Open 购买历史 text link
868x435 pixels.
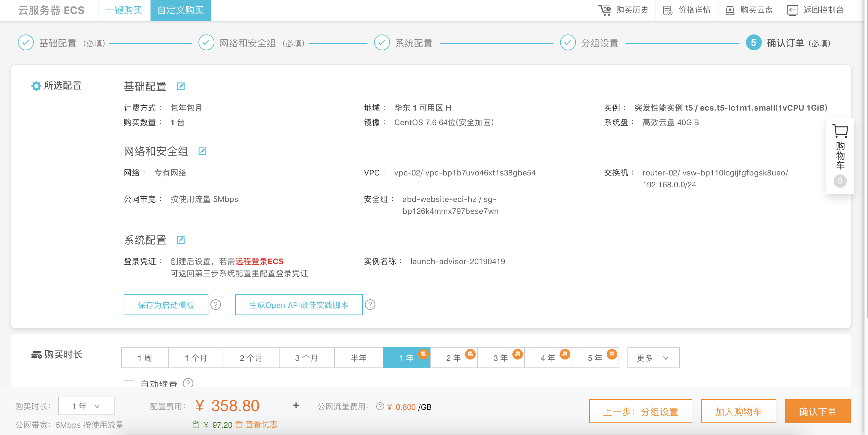(x=632, y=10)
